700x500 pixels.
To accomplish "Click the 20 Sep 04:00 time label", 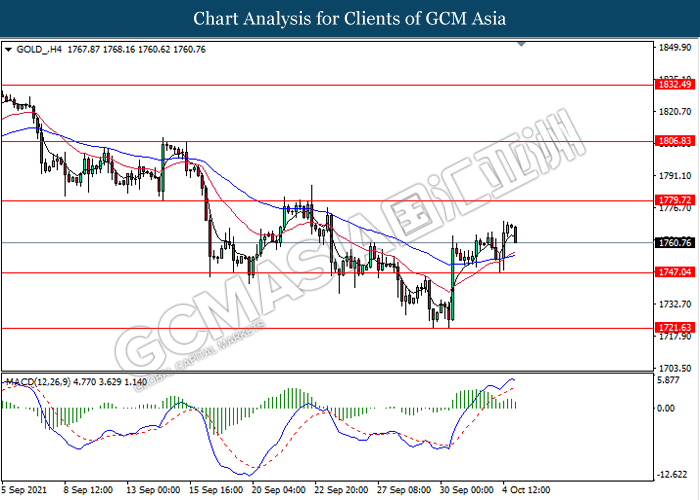I will click(280, 491).
